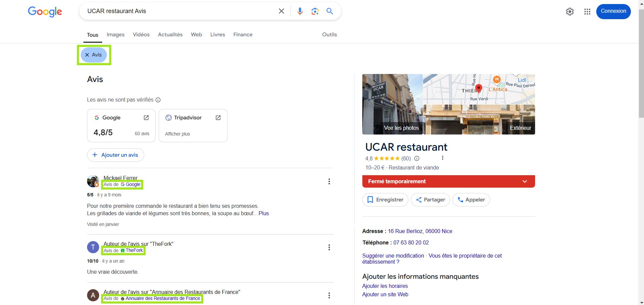Screen dimensions: 644x305
Task: Click the magnifying glass search icon
Action: click(330, 11)
